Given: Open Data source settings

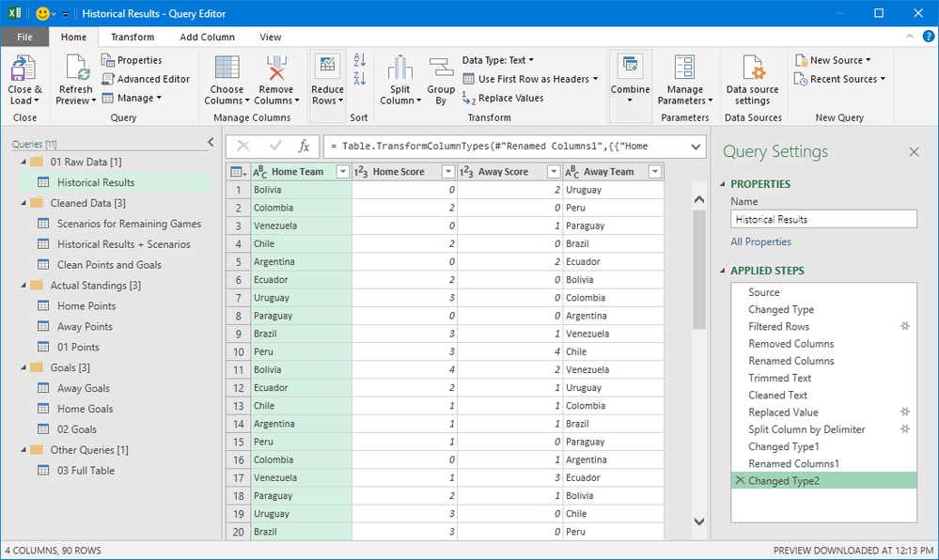Looking at the screenshot, I should [753, 81].
